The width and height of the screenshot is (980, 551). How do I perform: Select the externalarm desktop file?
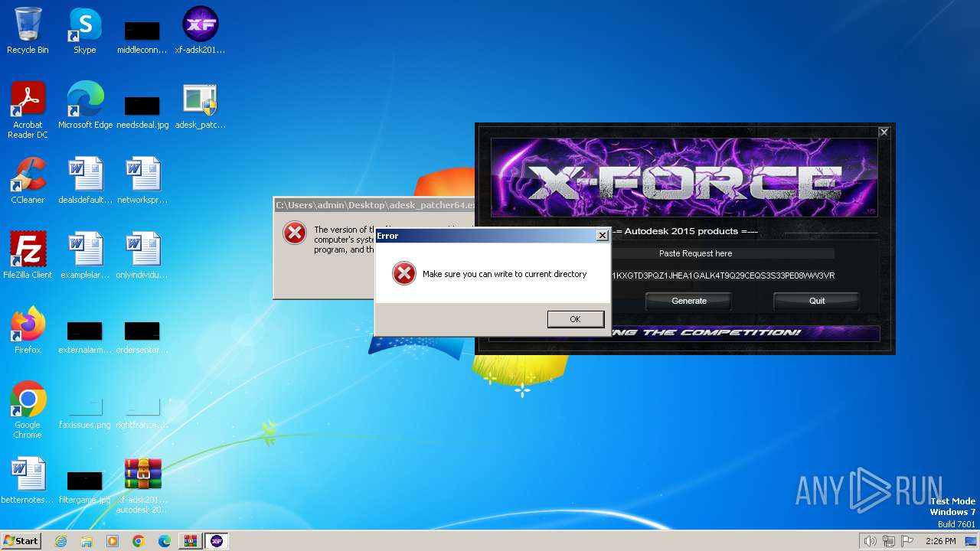pyautogui.click(x=85, y=337)
